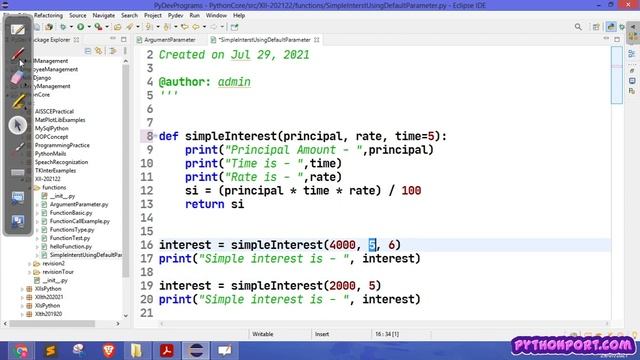Click 'admin' author text on line 4
The width and height of the screenshot is (640, 360).
[x=234, y=82]
